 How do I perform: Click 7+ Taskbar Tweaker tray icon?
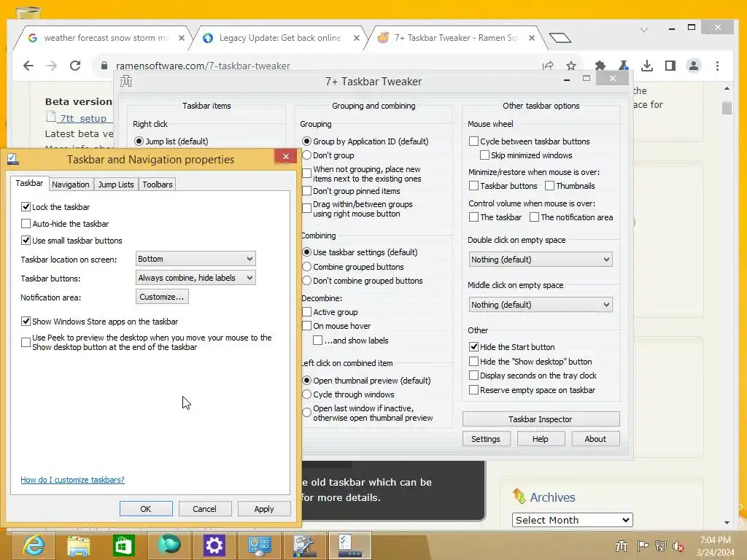coord(622,545)
